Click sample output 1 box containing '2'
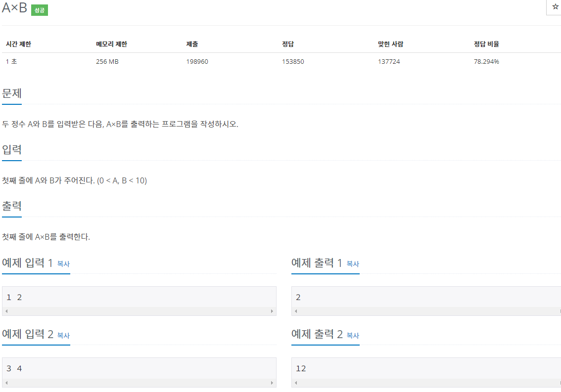Image resolution: width=561 pixels, height=392 pixels. [x=426, y=301]
